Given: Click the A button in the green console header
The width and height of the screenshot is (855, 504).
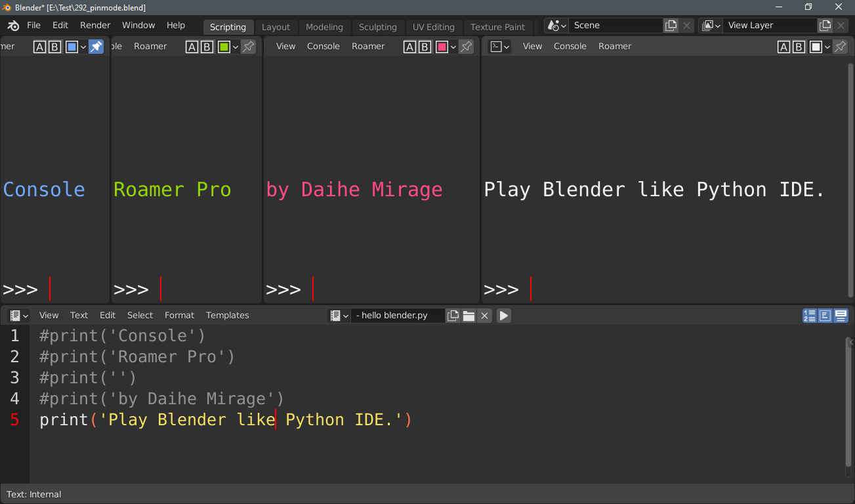Looking at the screenshot, I should tap(192, 47).
